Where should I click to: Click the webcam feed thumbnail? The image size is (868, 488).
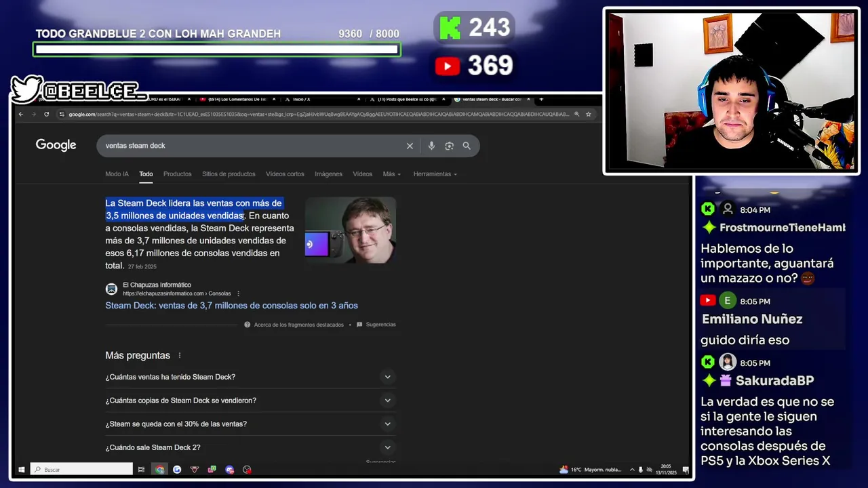tap(731, 91)
